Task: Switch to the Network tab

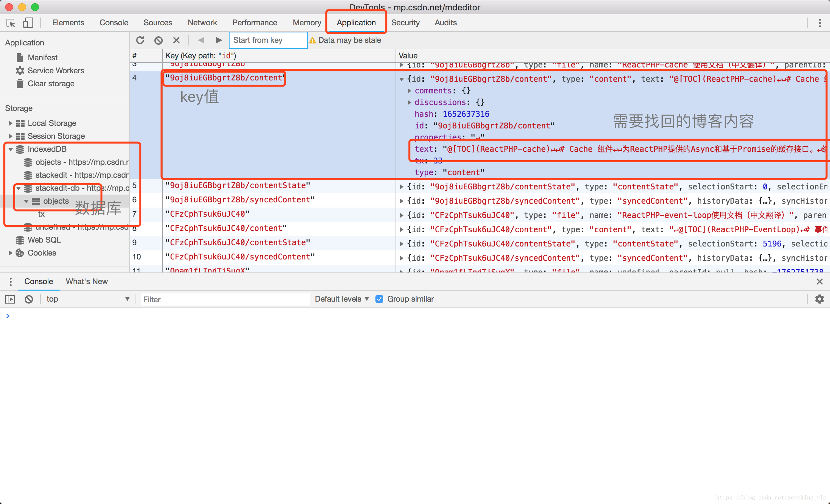Action: point(202,23)
